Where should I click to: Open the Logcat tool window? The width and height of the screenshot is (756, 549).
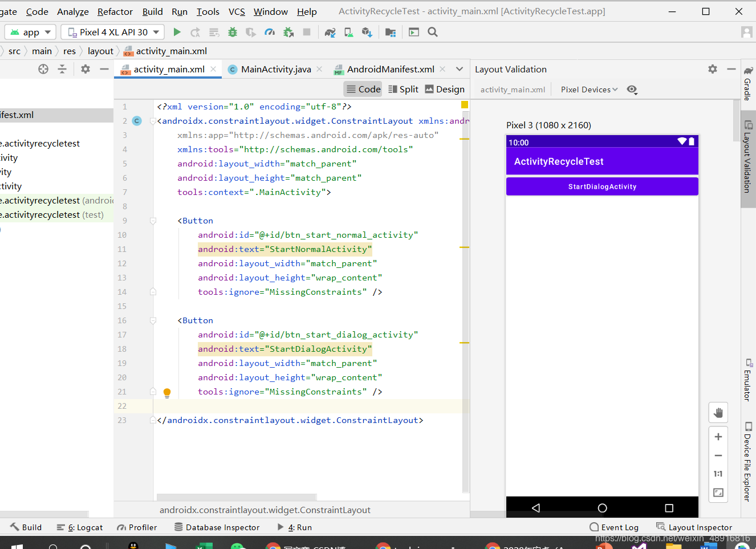tap(80, 527)
